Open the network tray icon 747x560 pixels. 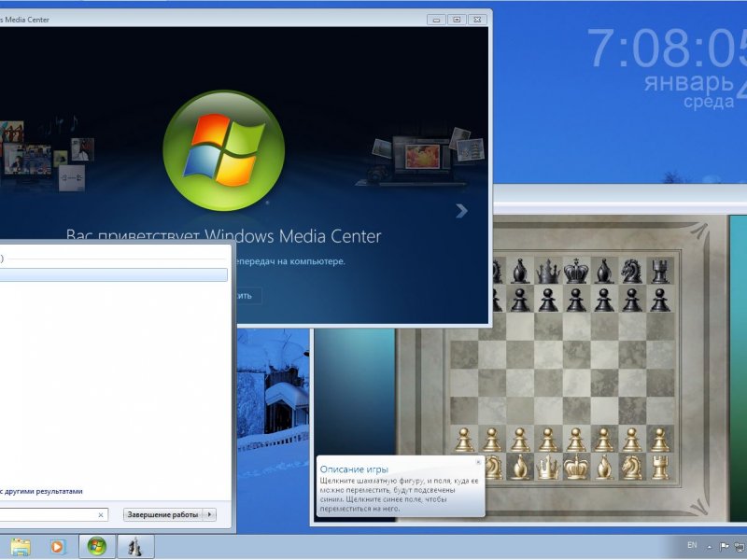(741, 546)
